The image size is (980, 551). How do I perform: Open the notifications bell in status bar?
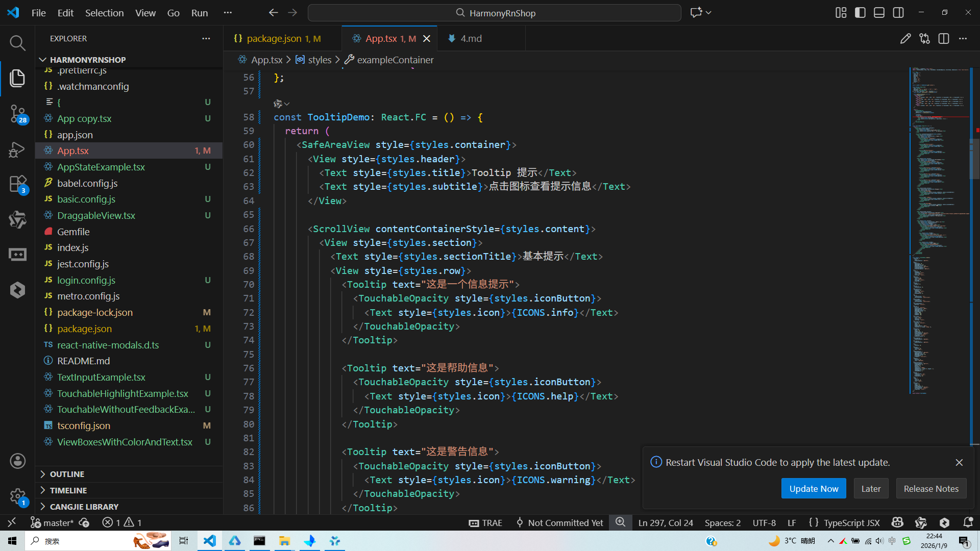coord(968,522)
